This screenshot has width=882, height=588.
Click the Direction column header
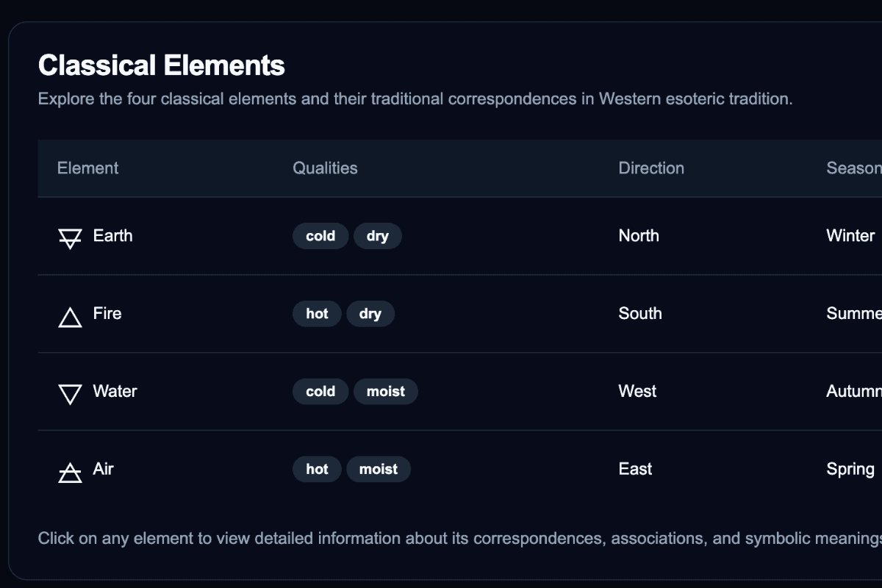point(651,168)
